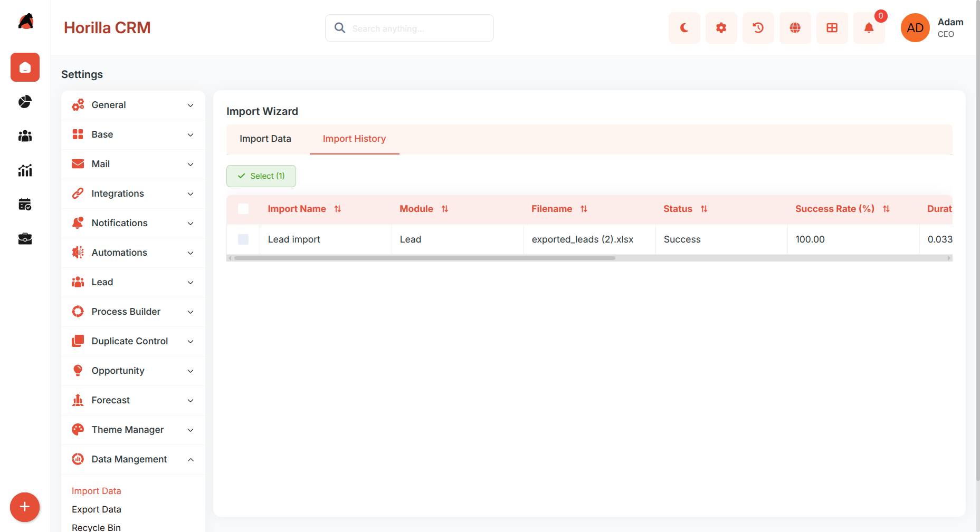Click the exported_leads (2).xlsx filename cell
This screenshot has width=980, height=532.
(x=589, y=239)
